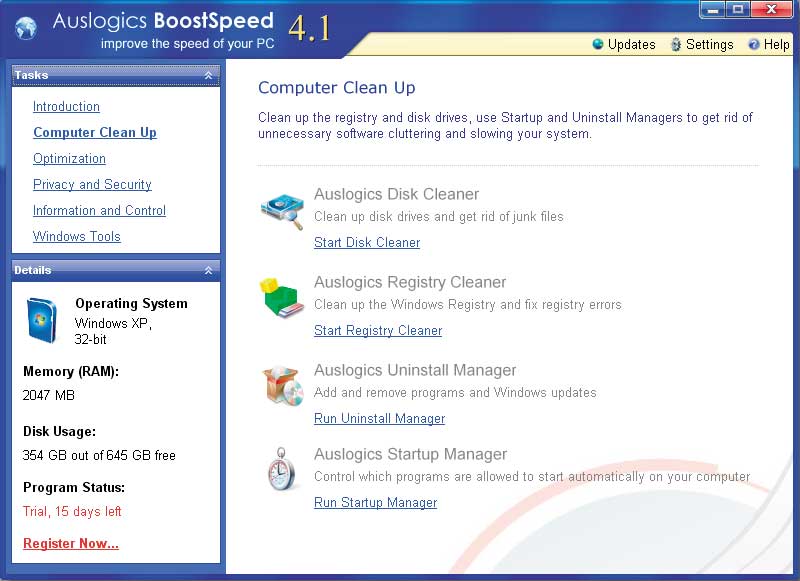
Task: Click 'Clean up the Windows Registry' description
Action: (x=468, y=305)
